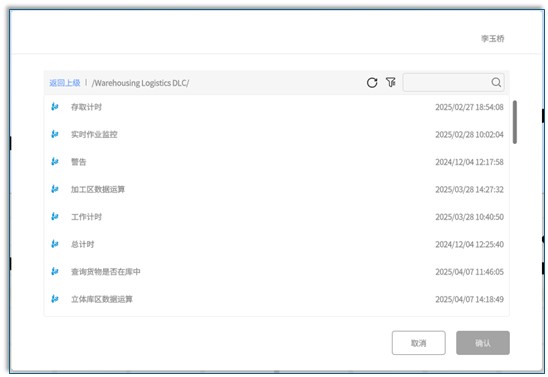
Task: Click the user name 李玉桥
Action: (x=492, y=38)
